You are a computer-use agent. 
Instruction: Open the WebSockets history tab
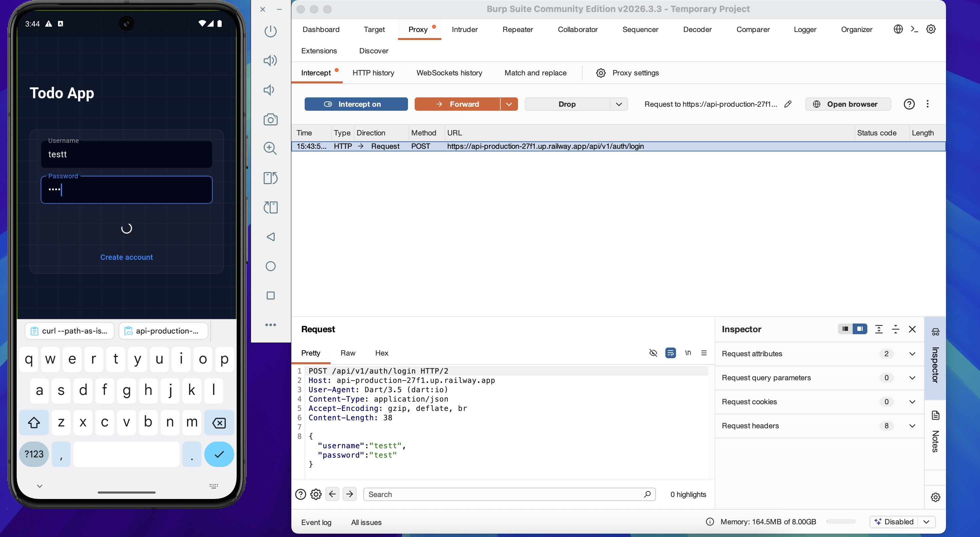(449, 73)
